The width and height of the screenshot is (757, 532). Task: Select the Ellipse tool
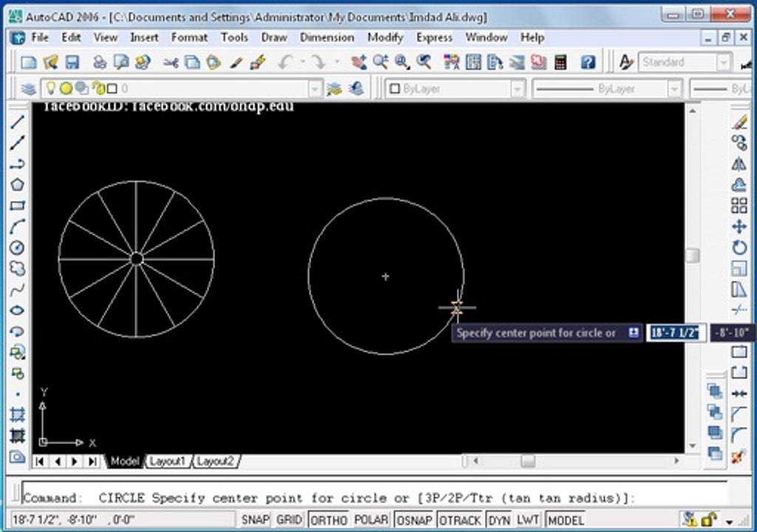(18, 310)
